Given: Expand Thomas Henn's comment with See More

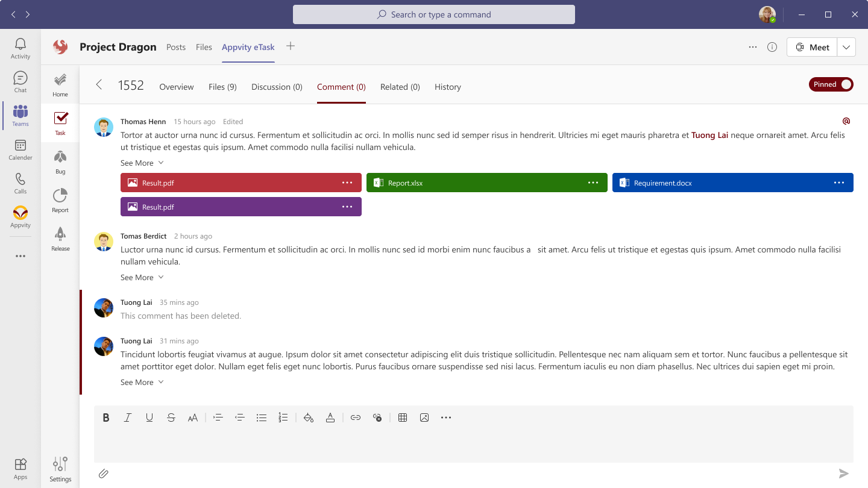Looking at the screenshot, I should [x=137, y=163].
